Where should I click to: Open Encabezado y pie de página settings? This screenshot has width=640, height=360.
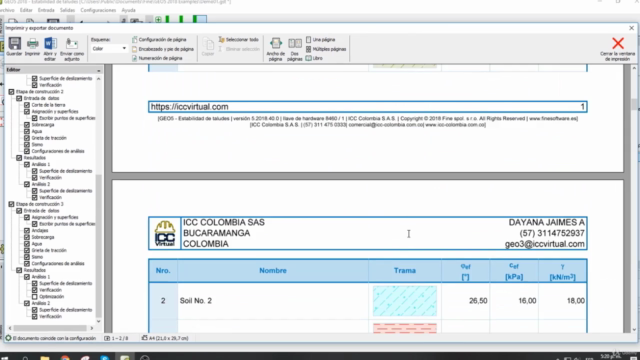click(x=163, y=49)
